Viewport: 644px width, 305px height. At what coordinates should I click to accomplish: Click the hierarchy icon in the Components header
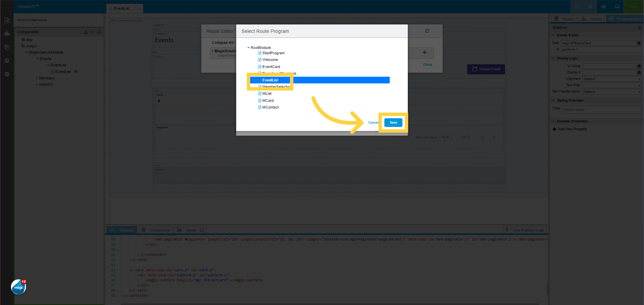point(85,32)
